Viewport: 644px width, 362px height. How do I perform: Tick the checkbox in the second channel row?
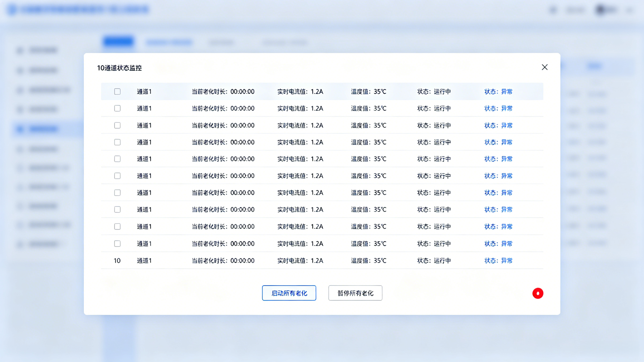pyautogui.click(x=117, y=108)
